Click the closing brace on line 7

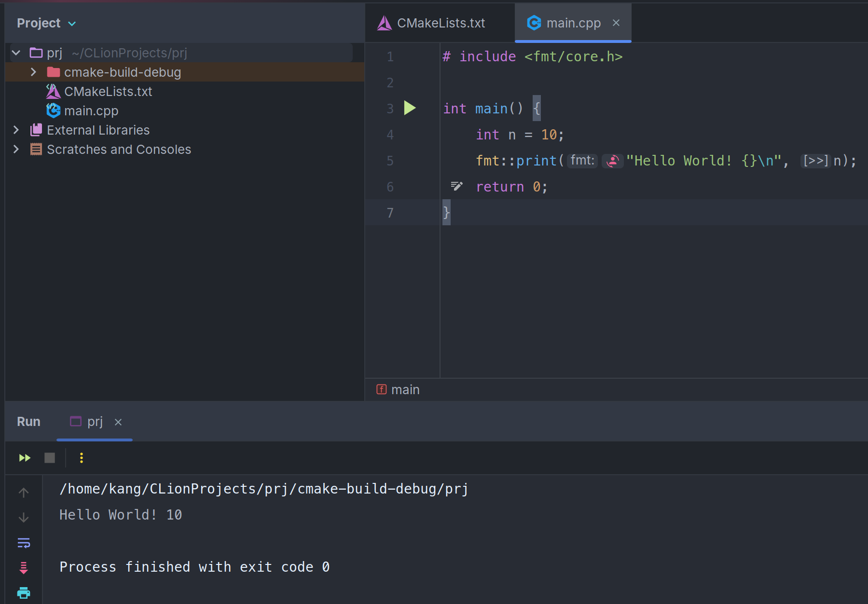(x=446, y=212)
